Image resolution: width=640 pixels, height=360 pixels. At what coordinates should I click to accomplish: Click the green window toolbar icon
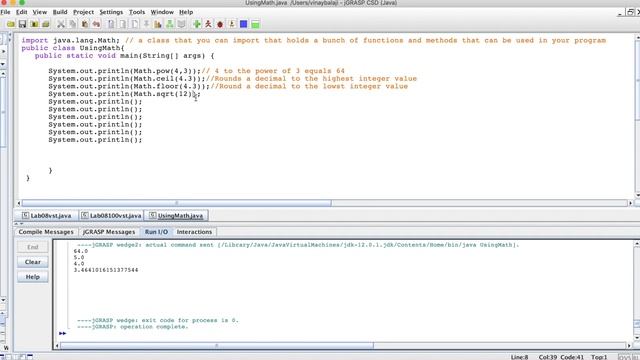tap(255, 24)
